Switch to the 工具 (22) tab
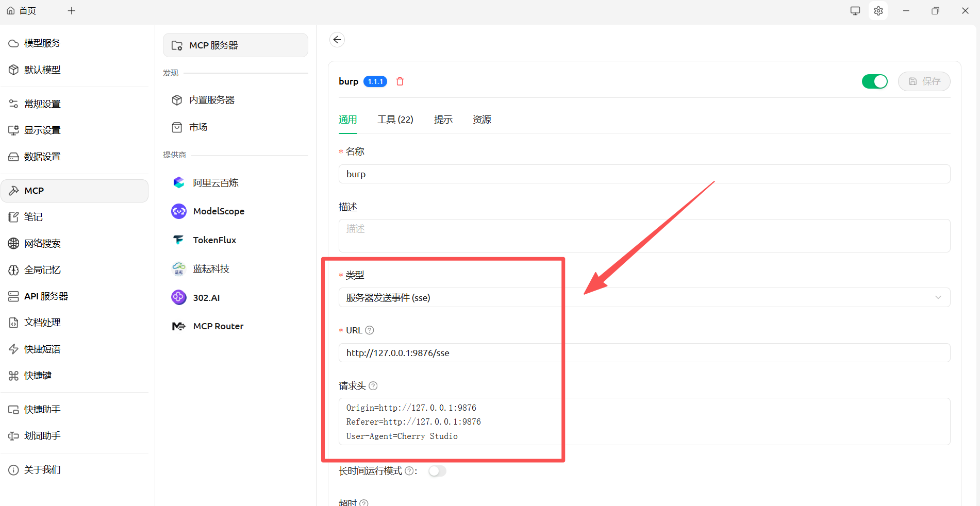 [x=395, y=120]
